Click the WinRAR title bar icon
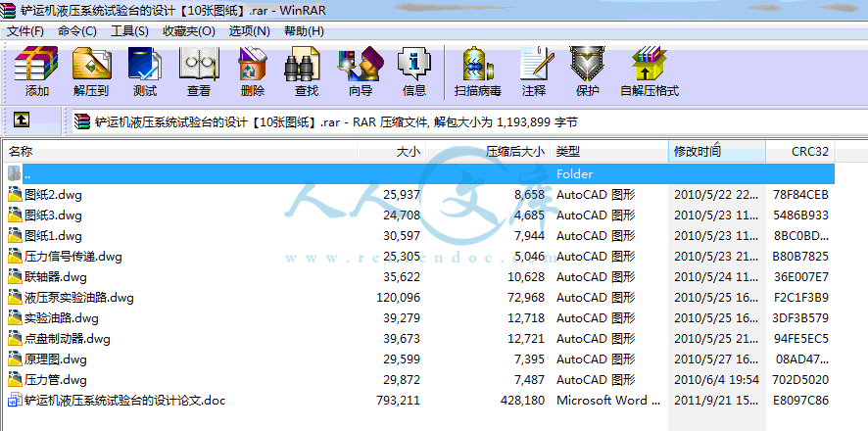Image resolution: width=868 pixels, height=431 pixels. [x=8, y=10]
